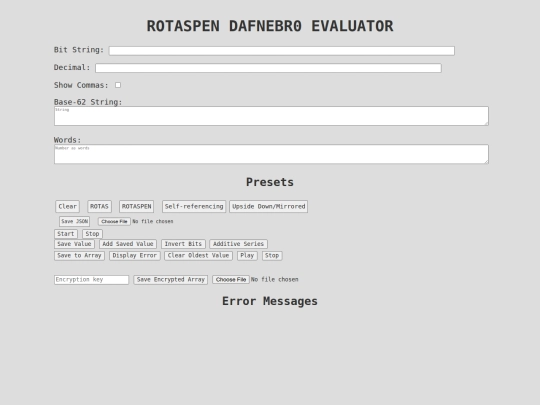Select the Self-referencing preset
The image size is (540, 405).
[194, 207]
